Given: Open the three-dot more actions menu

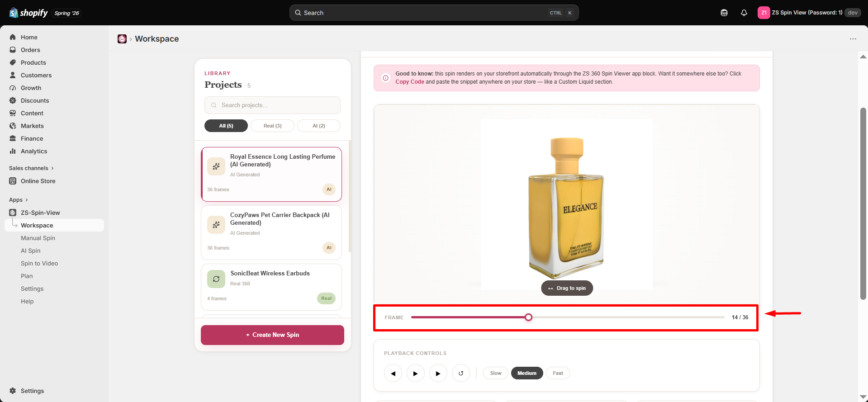Looking at the screenshot, I should click(x=853, y=39).
